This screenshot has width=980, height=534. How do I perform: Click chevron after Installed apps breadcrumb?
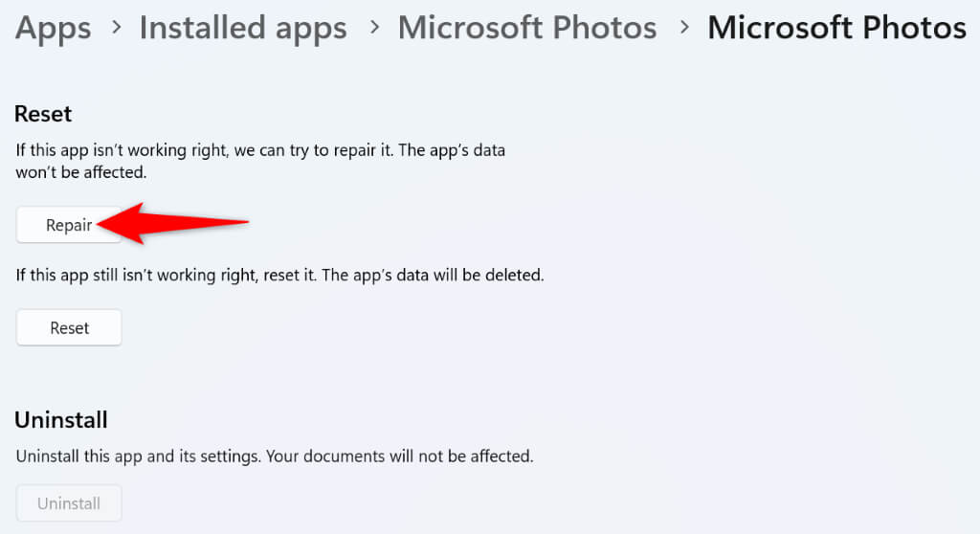pos(372,29)
